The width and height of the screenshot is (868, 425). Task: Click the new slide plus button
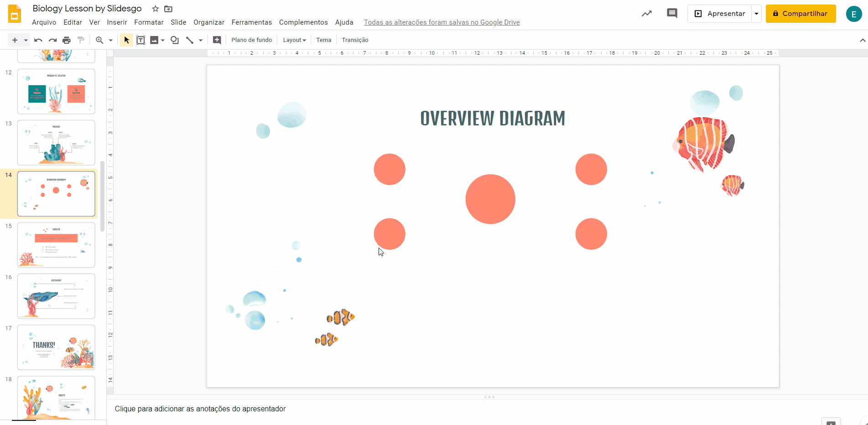tap(15, 40)
